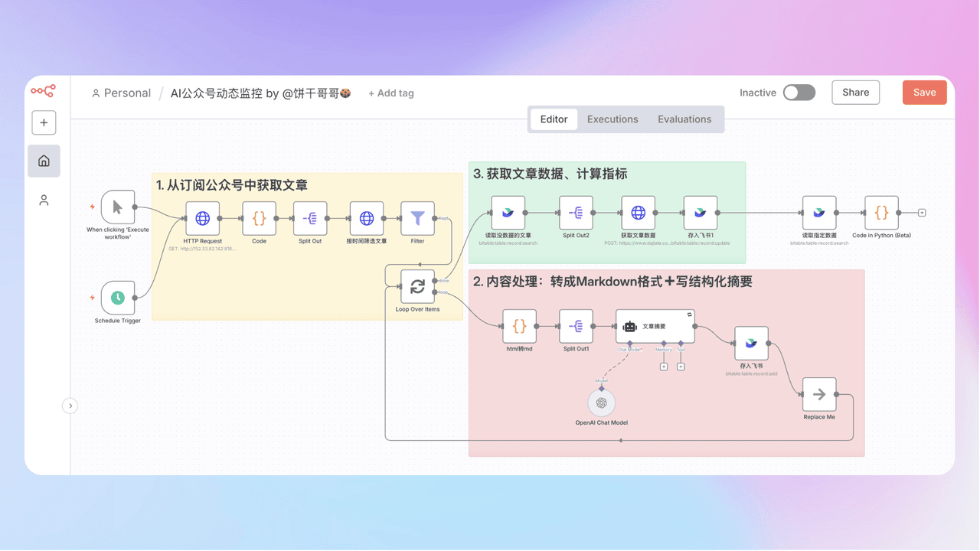The width and height of the screenshot is (980, 551).
Task: Select the Loop Over Items node
Action: click(x=417, y=286)
